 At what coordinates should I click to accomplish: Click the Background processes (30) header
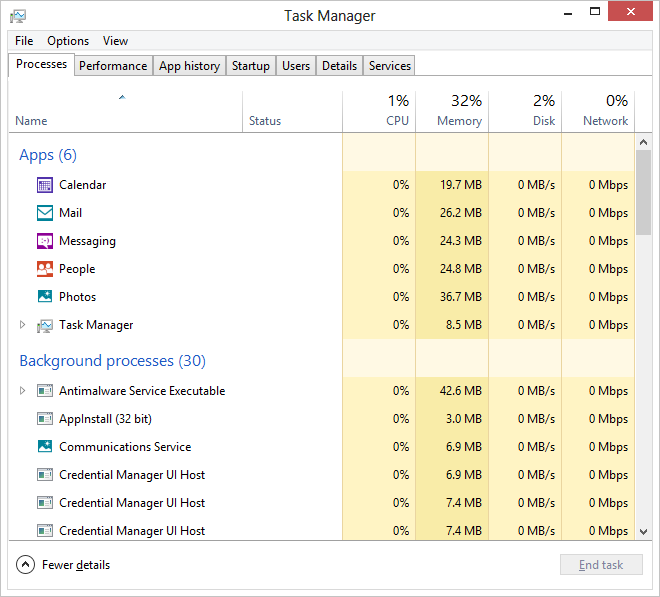pyautogui.click(x=112, y=361)
